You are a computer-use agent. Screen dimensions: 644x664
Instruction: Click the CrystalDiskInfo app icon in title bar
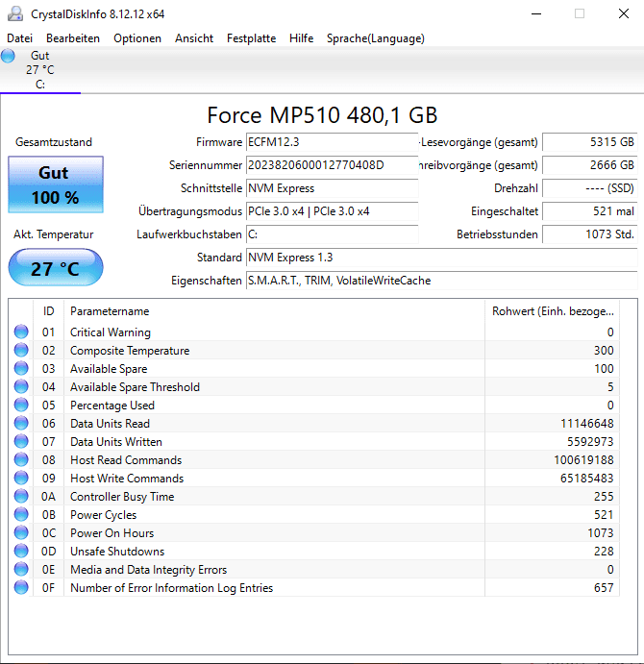click(x=15, y=13)
